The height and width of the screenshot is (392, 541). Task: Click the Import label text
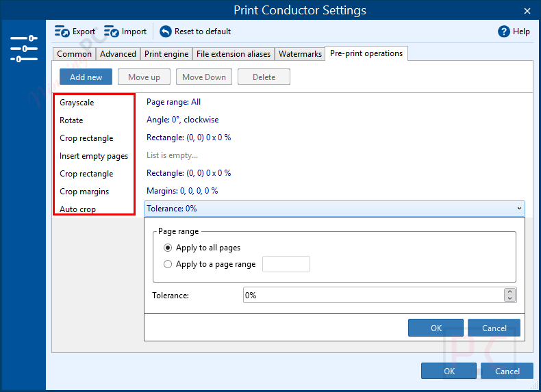pyautogui.click(x=134, y=31)
